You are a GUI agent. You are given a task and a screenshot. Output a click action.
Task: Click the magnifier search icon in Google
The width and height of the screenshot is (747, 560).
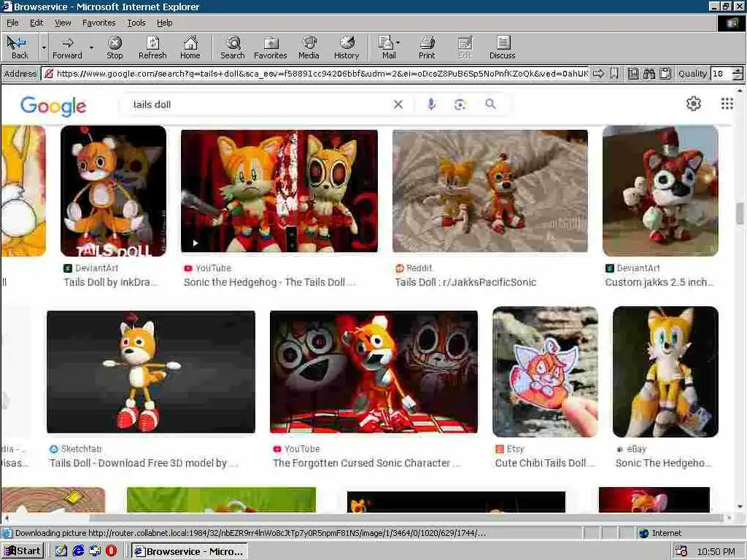click(490, 104)
